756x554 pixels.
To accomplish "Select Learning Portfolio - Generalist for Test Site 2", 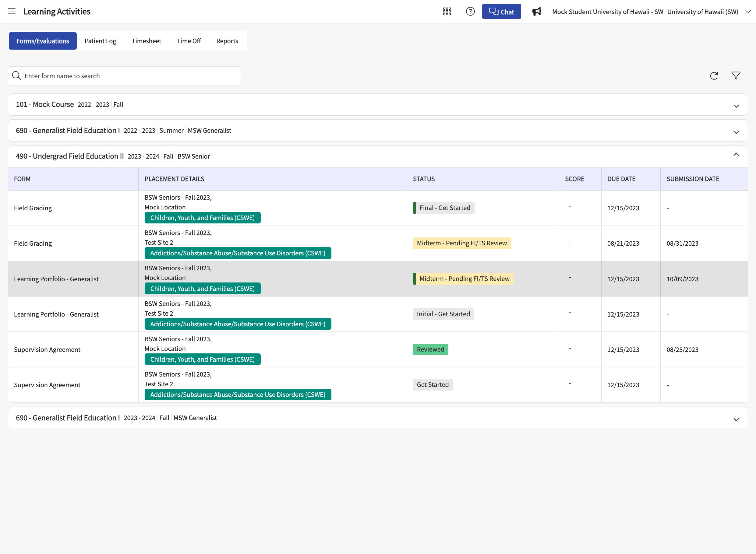I will coord(56,314).
